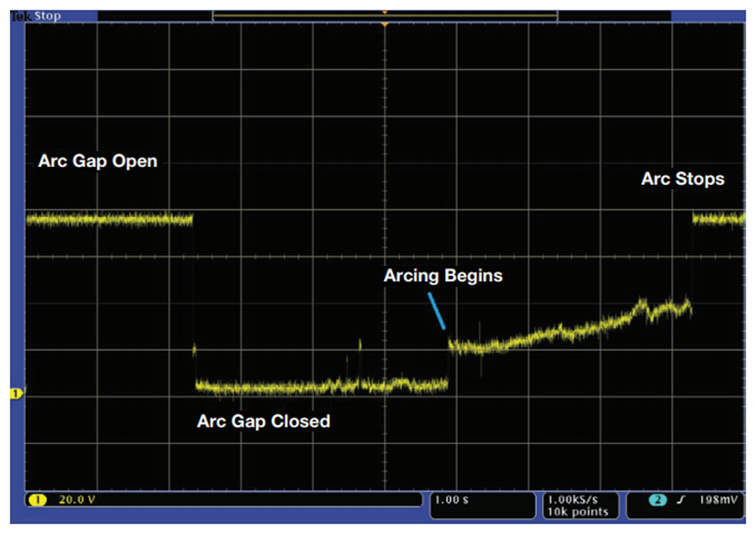The image size is (756, 534).
Task: Click the Arcing Begins annotation label
Action: coord(443,275)
